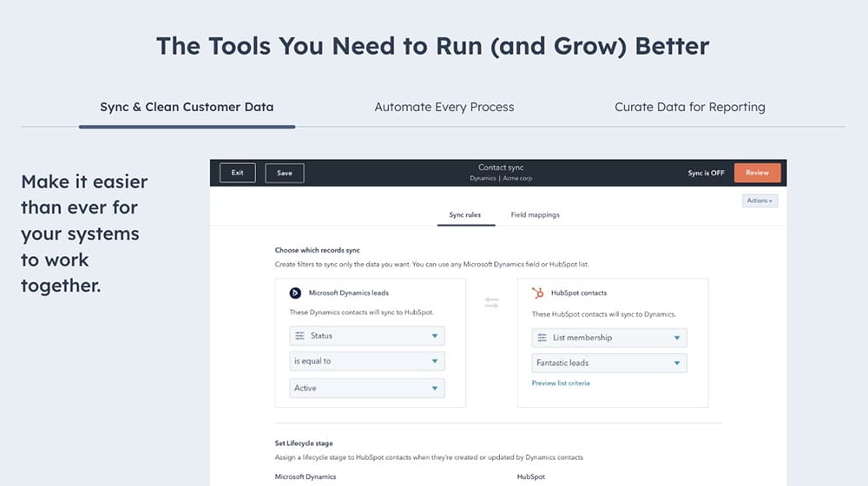Click 'These HubSpot contacts will sync to Dynamics' text
Viewport: 868px width, 486px height.
tap(604, 314)
